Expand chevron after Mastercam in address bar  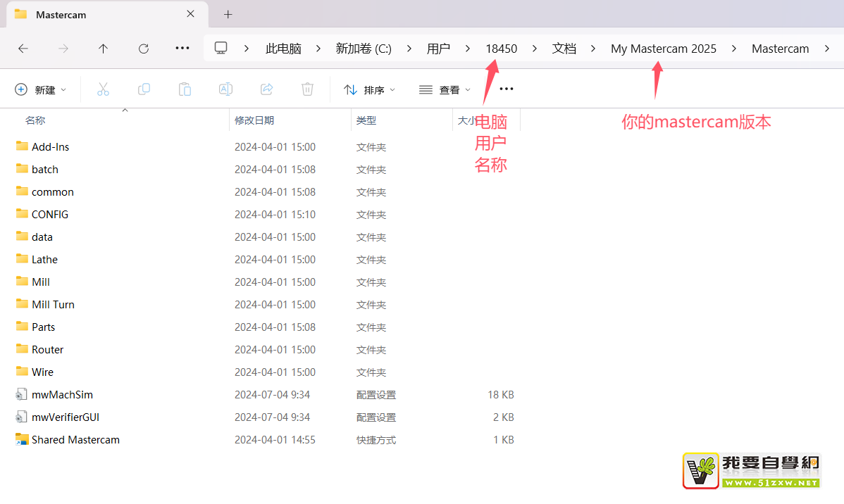pyautogui.click(x=827, y=49)
